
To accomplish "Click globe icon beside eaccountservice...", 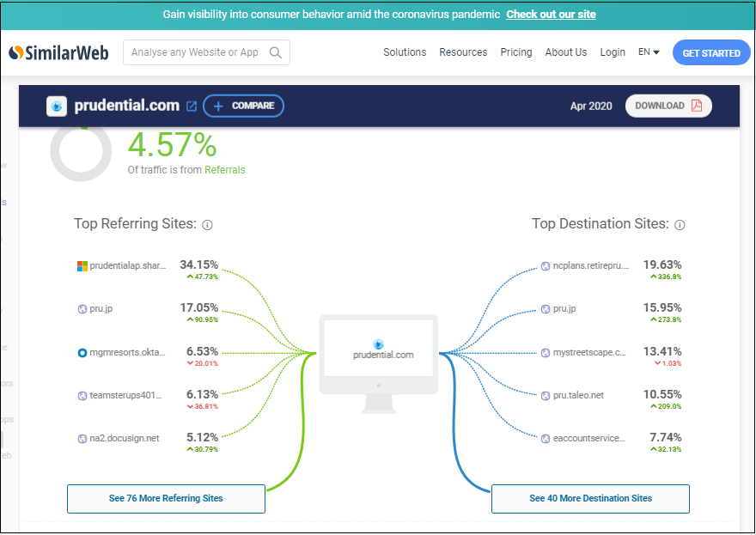I will click(546, 439).
